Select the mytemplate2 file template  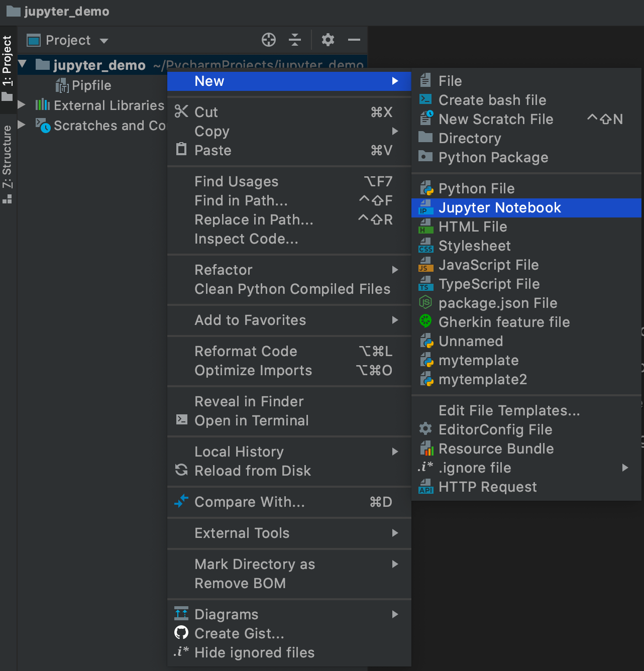tap(526, 379)
